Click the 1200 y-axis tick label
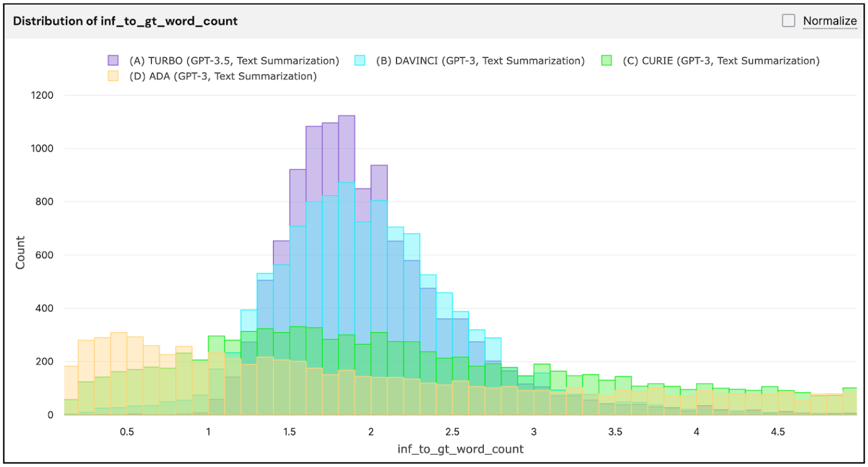The height and width of the screenshot is (467, 868). click(42, 95)
